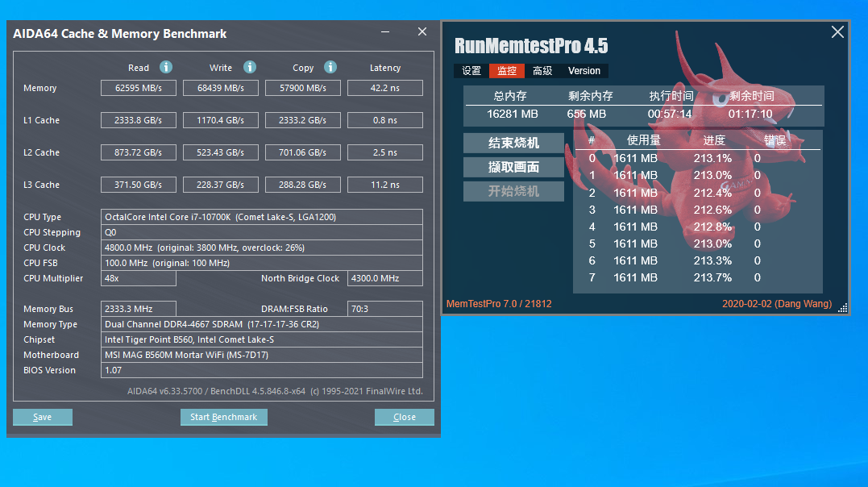Screen dimensions: 868x487
Task: Click the Memory Latency field 42.2 ns
Action: 384,88
